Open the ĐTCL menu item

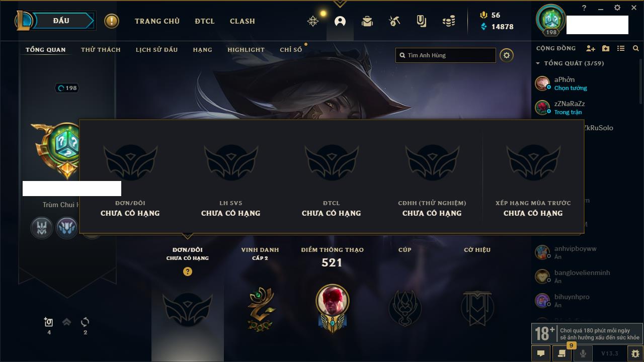pos(205,21)
